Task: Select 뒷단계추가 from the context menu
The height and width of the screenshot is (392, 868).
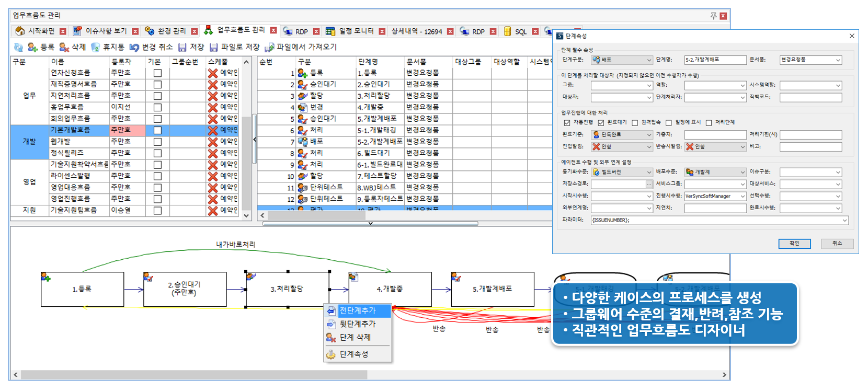Action: (x=358, y=324)
